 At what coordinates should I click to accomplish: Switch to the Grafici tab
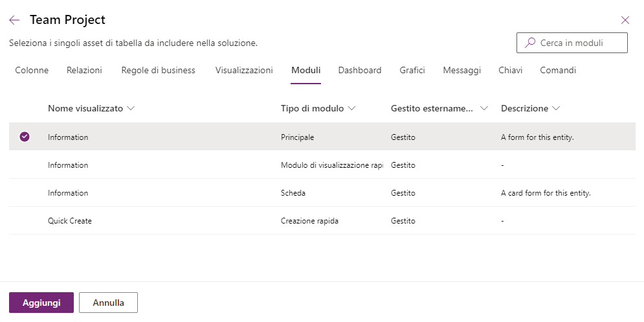click(x=412, y=71)
